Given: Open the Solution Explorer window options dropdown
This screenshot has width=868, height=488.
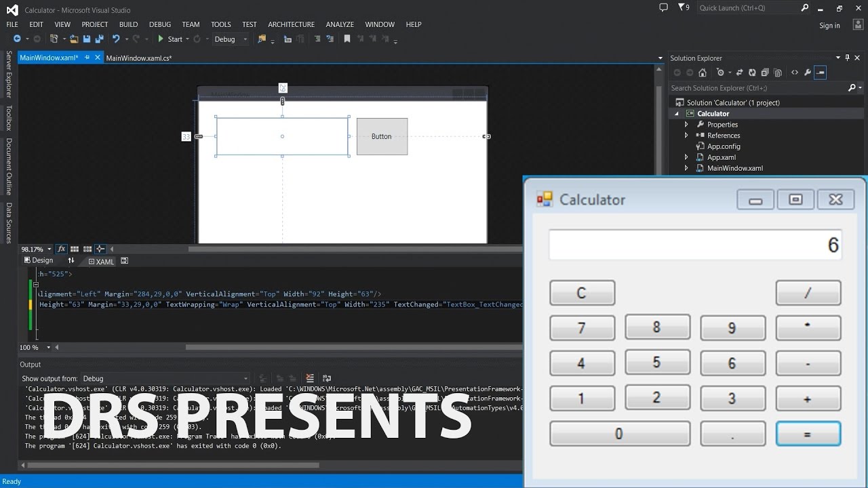Looking at the screenshot, I should pos(838,58).
